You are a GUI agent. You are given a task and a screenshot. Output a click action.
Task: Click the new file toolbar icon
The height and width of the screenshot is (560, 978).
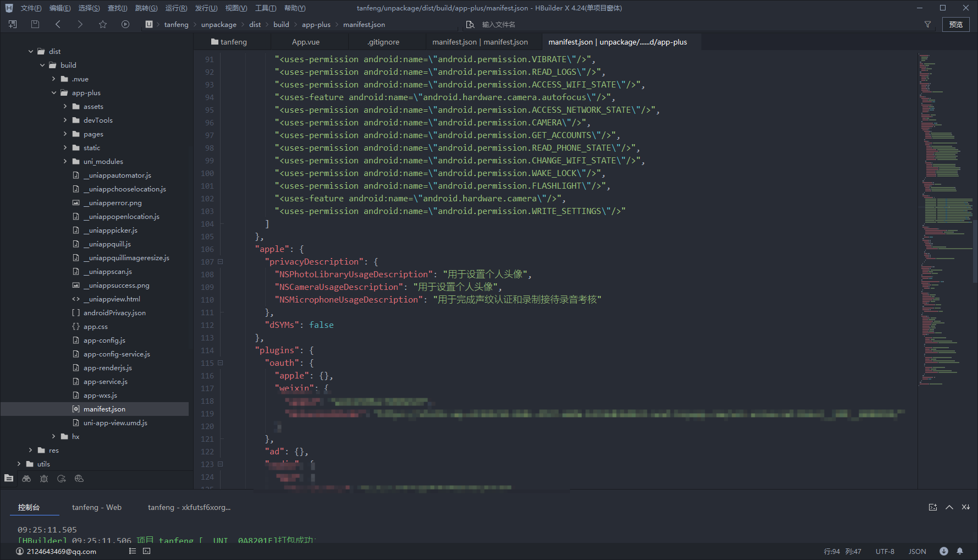point(13,24)
